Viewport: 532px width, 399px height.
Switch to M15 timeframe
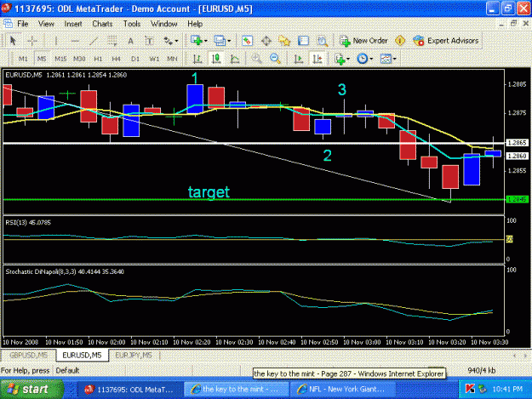60,59
